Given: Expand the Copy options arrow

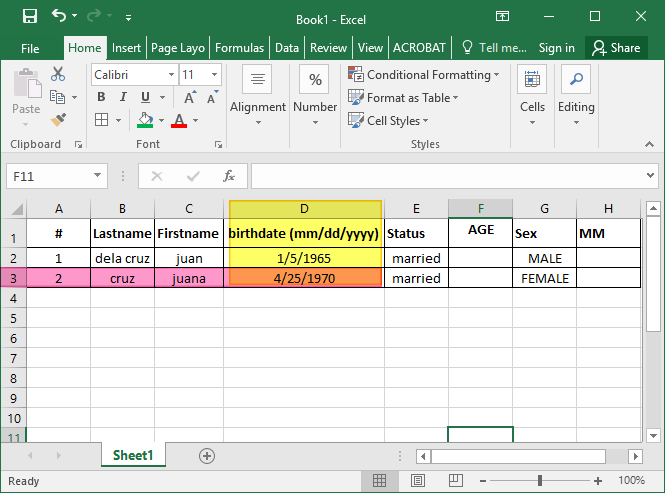Looking at the screenshot, I should (x=75, y=98).
